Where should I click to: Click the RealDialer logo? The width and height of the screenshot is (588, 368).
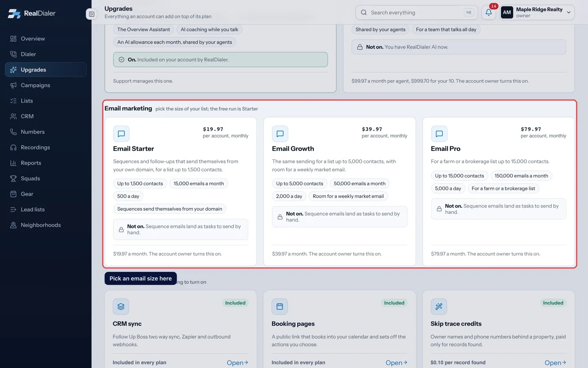31,13
